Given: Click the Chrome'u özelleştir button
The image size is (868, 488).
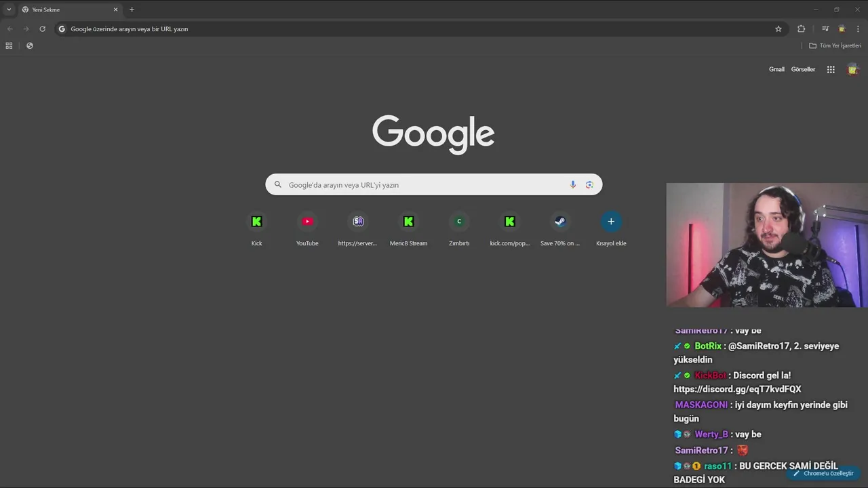Looking at the screenshot, I should click(x=823, y=473).
